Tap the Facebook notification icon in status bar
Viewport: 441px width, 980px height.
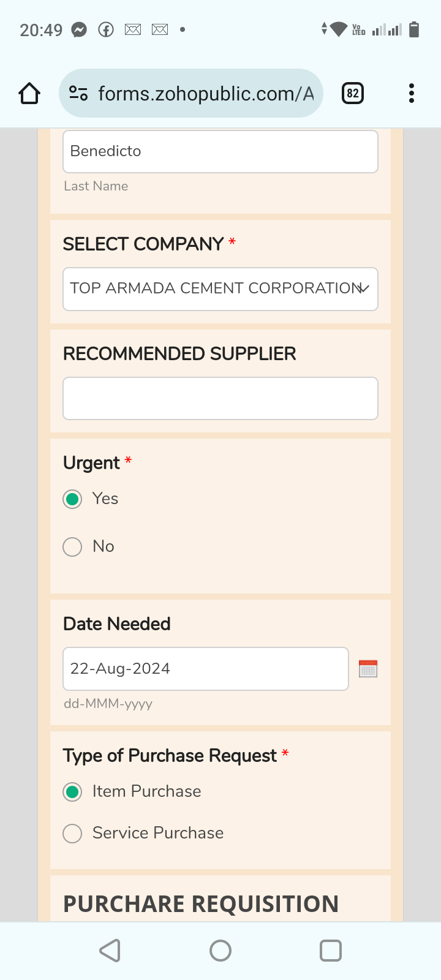pos(106,29)
